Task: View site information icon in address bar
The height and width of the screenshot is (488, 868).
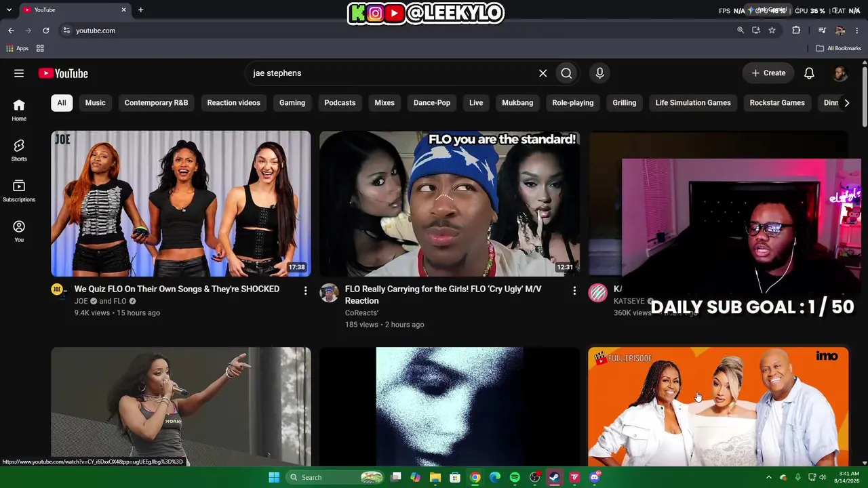Action: pos(66,30)
